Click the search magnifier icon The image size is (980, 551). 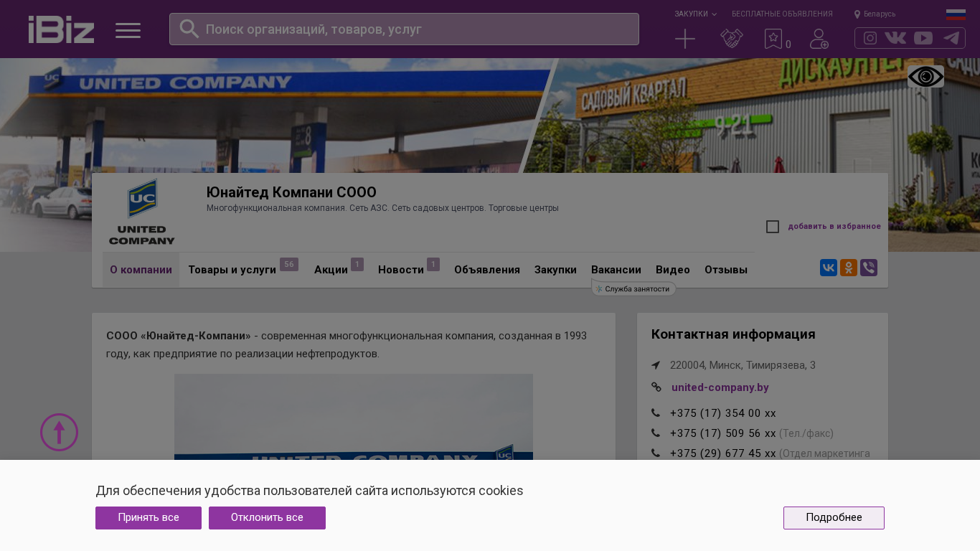tap(189, 29)
